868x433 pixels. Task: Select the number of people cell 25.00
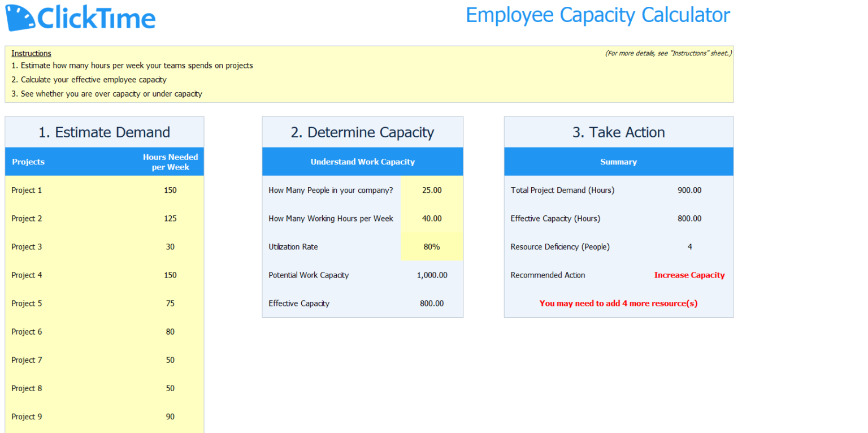coord(432,190)
